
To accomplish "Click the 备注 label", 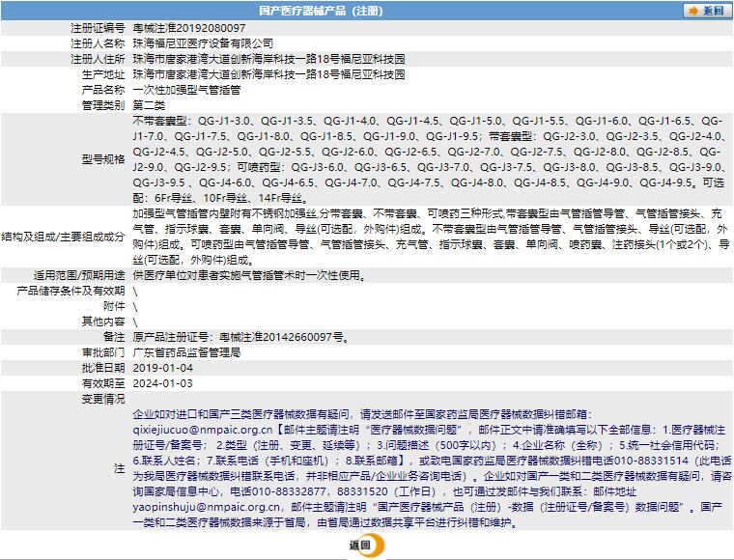I will pyautogui.click(x=114, y=337).
